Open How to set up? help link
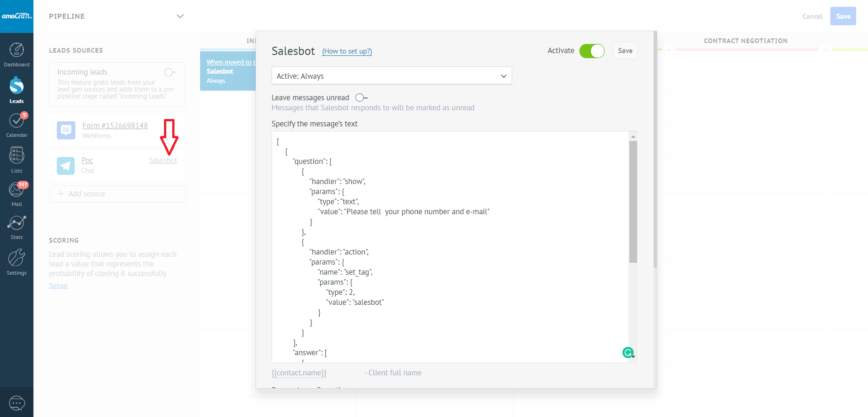This screenshot has height=417, width=868. point(347,51)
